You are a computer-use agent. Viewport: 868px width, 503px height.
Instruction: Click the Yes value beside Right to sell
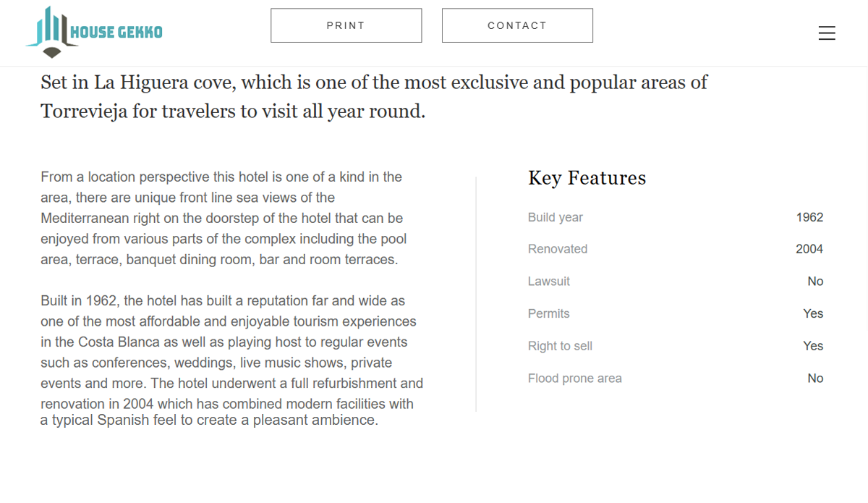coord(813,346)
